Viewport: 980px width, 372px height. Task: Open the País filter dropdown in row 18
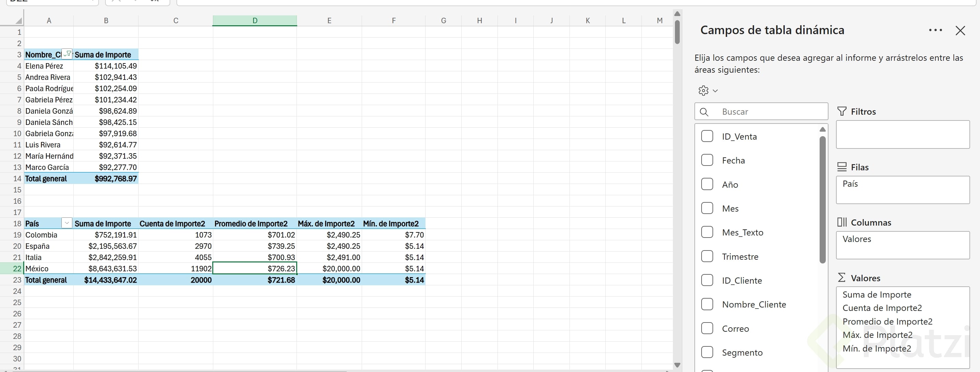(x=67, y=223)
